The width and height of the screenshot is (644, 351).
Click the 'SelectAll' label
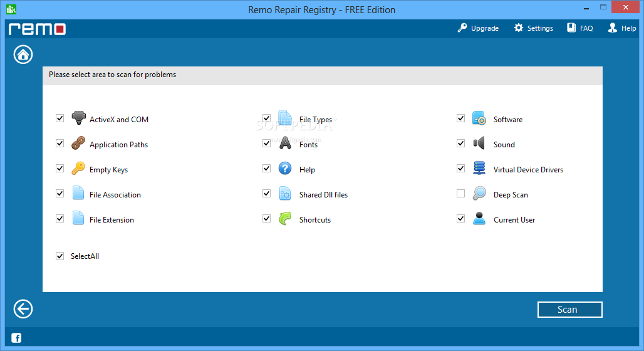[x=85, y=256]
